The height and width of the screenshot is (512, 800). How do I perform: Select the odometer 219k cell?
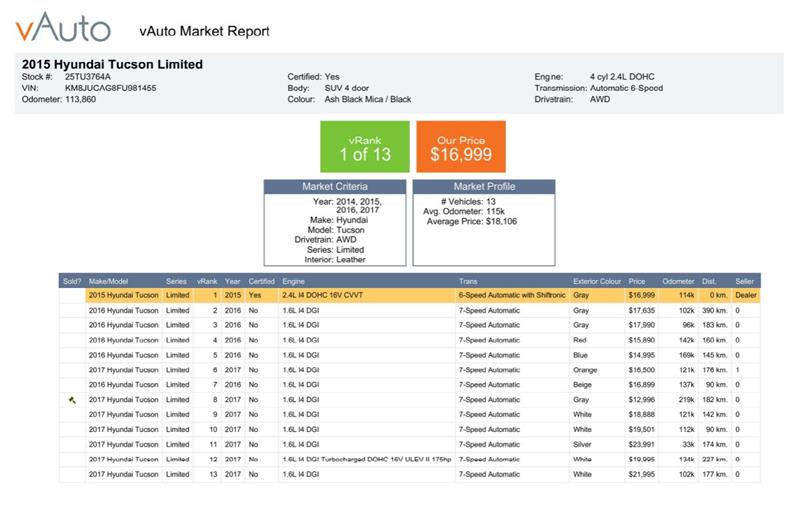[x=687, y=400]
